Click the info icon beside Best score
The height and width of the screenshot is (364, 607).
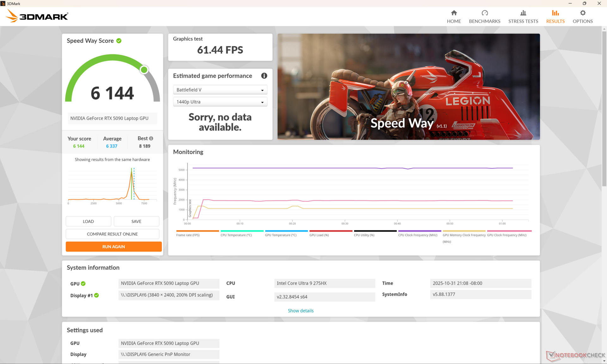[151, 138]
